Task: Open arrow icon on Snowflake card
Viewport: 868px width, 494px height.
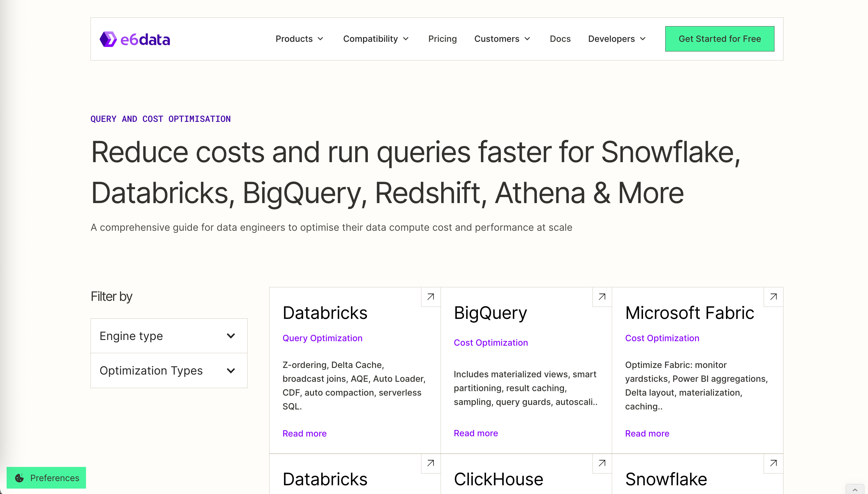Action: click(773, 463)
